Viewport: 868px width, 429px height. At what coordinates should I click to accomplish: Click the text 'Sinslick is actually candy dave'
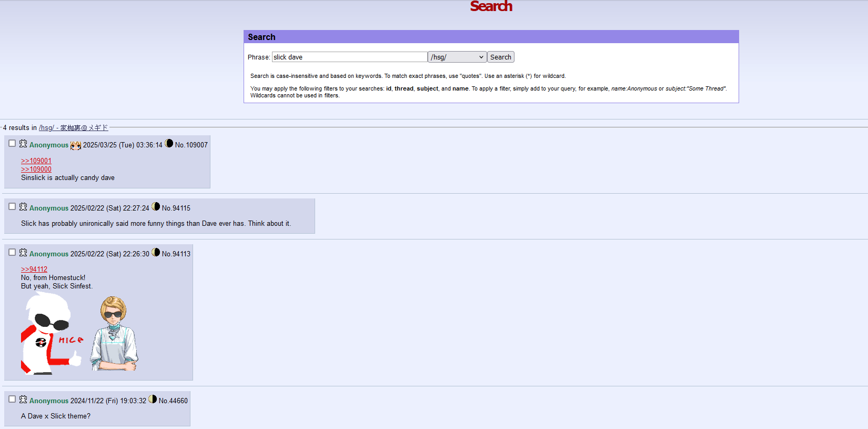coord(68,178)
